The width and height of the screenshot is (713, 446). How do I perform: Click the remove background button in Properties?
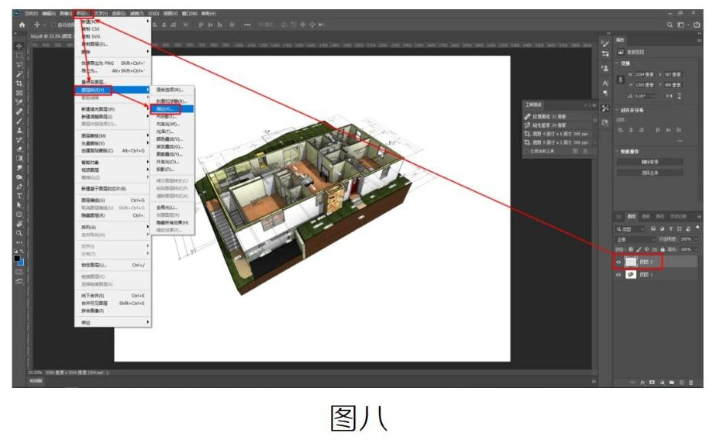tap(650, 162)
